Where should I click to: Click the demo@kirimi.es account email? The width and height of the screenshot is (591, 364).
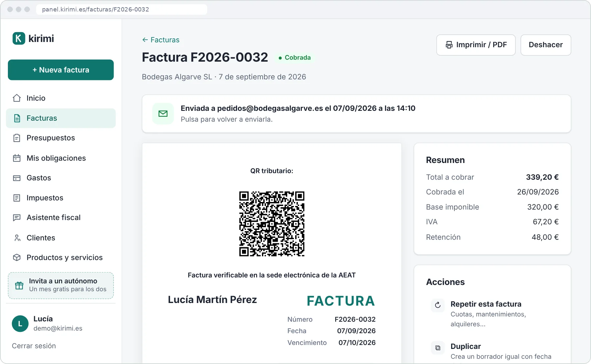click(x=58, y=328)
